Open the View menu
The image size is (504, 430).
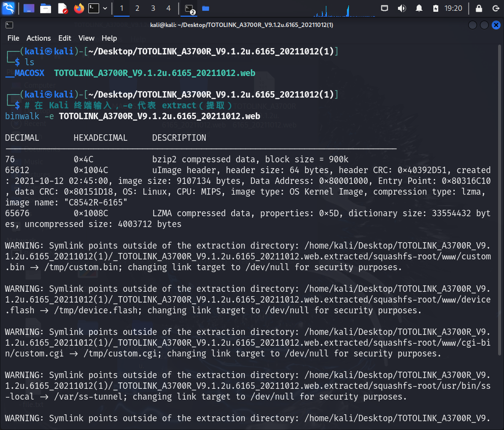(x=86, y=38)
